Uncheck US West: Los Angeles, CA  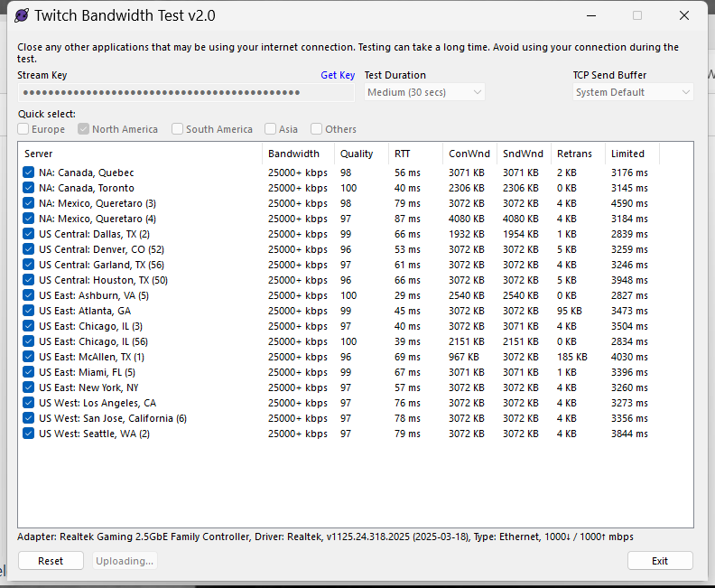click(x=28, y=403)
